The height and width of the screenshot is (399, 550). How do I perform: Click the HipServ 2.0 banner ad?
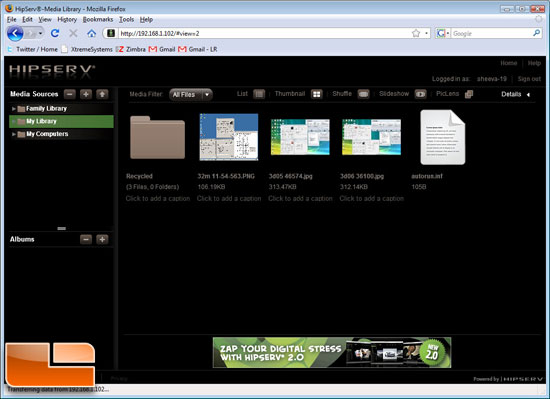coord(332,353)
